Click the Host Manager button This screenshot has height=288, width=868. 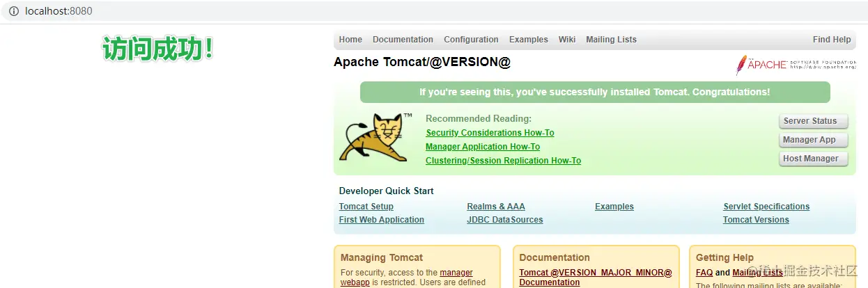tap(813, 159)
